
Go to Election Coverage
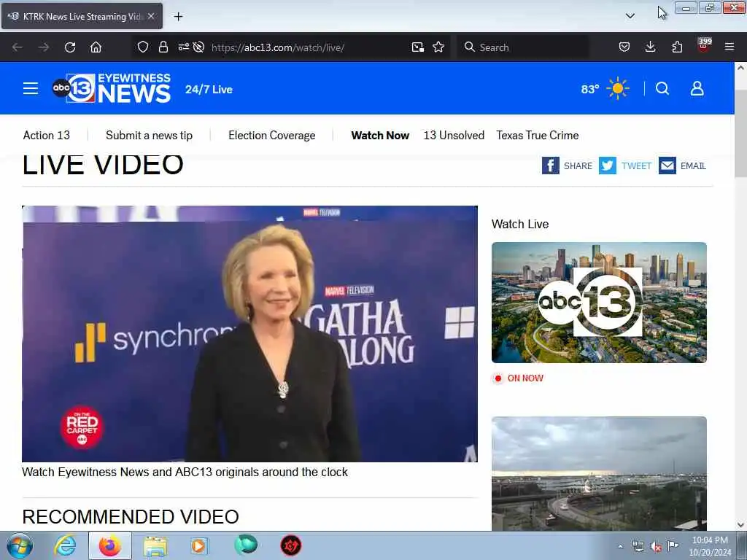(x=271, y=135)
